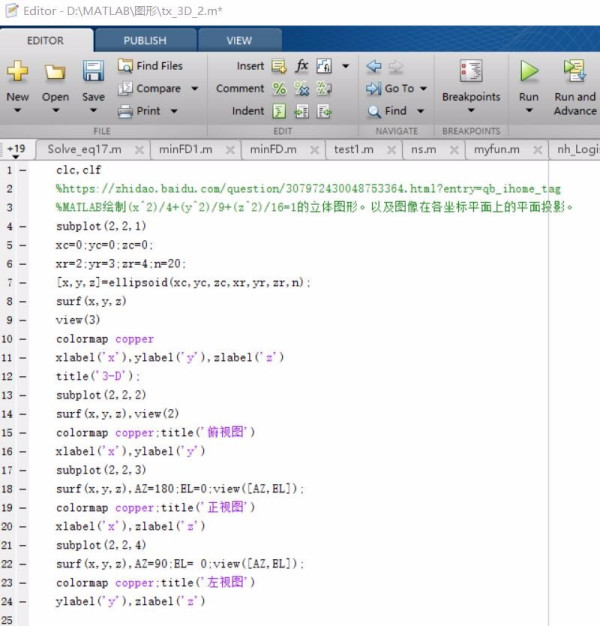The width and height of the screenshot is (600, 626).
Task: Click the Compare files icon
Action: (x=125, y=88)
